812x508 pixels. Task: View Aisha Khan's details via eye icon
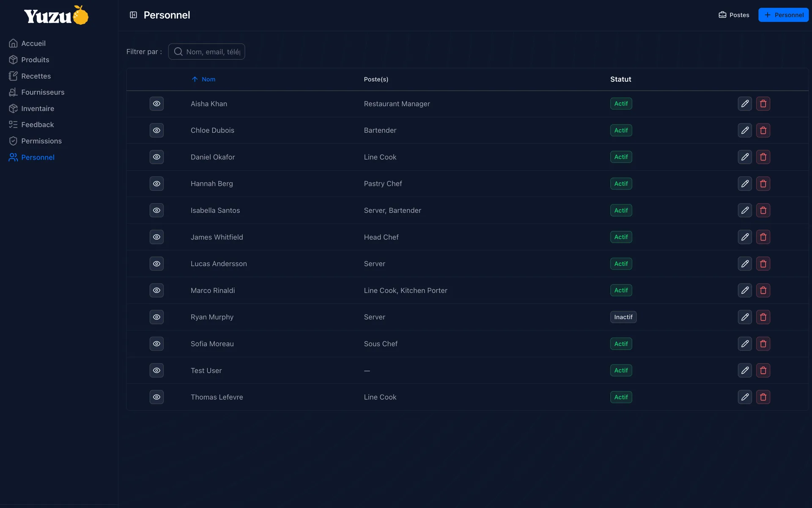point(156,104)
